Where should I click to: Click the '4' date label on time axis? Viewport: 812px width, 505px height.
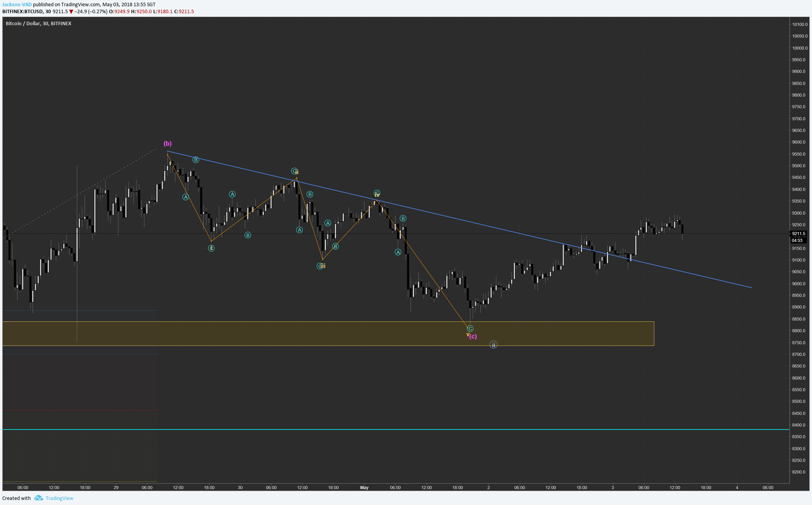(x=737, y=488)
